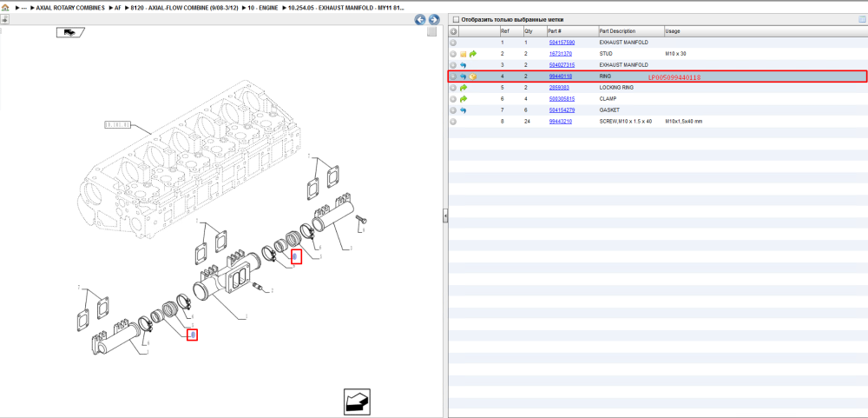The width and height of the screenshot is (868, 418).
Task: Select the 'STUD' description cell
Action: tap(606, 54)
